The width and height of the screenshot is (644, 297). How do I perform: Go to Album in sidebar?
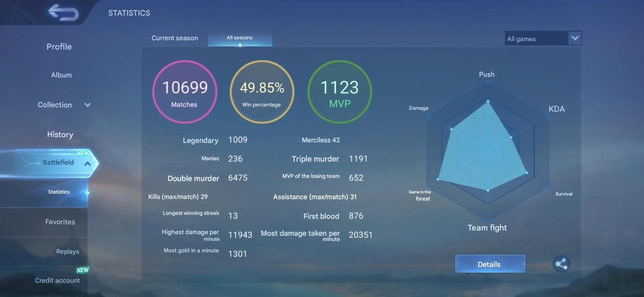pyautogui.click(x=61, y=75)
